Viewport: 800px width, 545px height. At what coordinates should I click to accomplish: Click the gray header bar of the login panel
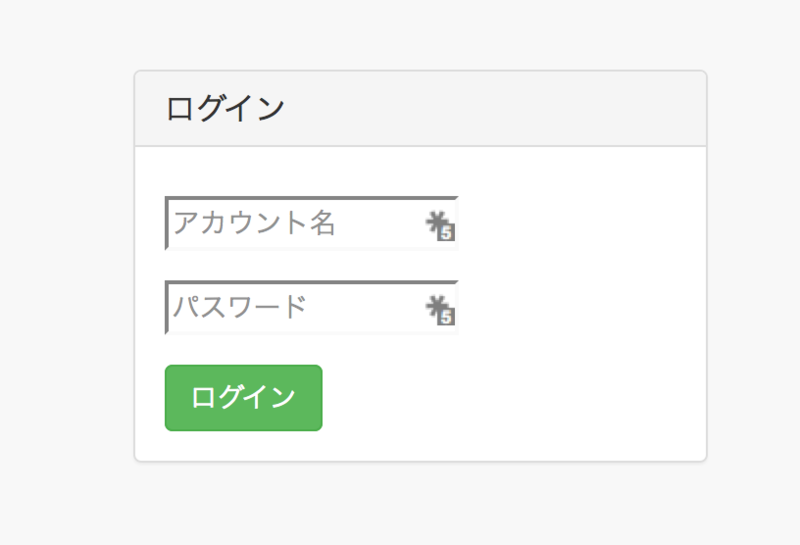[420, 108]
